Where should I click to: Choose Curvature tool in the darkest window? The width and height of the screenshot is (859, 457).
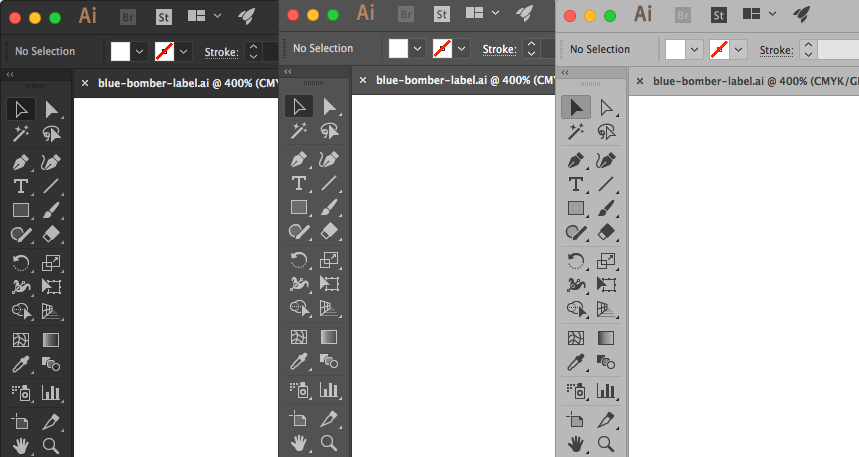(51, 162)
